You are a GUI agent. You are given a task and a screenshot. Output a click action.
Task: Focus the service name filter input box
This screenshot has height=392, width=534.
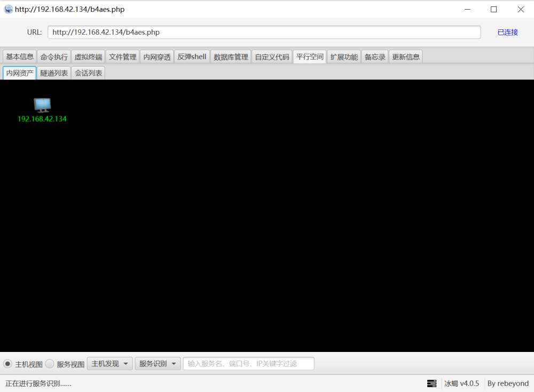[248, 364]
